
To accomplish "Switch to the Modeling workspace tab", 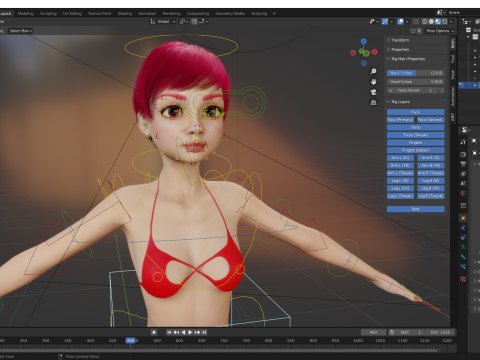I will coord(26,14).
